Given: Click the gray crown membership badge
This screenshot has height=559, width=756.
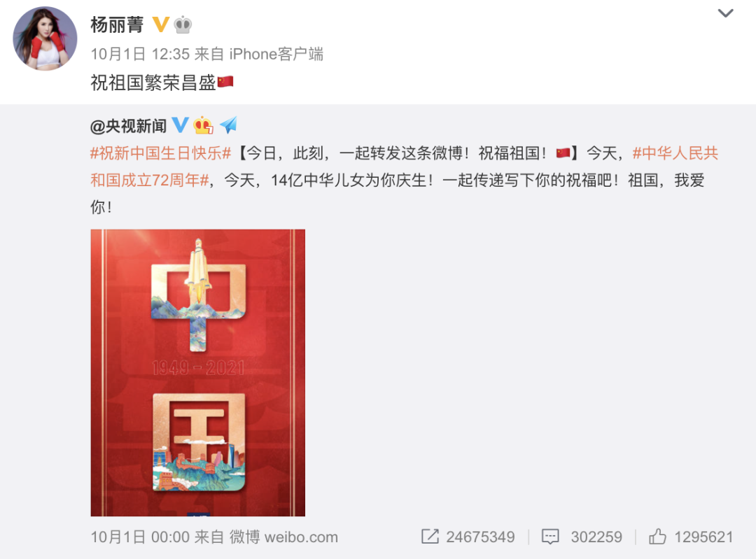Looking at the screenshot, I should click(x=183, y=24).
